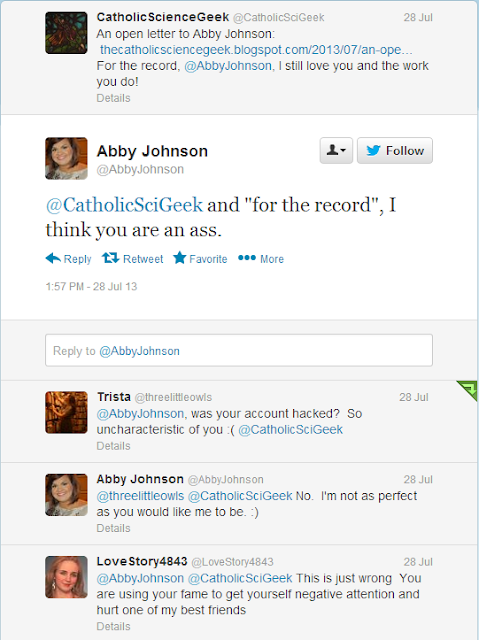Click the Abby Johnson name in main tweet
The height and width of the screenshot is (640, 479).
point(152,151)
